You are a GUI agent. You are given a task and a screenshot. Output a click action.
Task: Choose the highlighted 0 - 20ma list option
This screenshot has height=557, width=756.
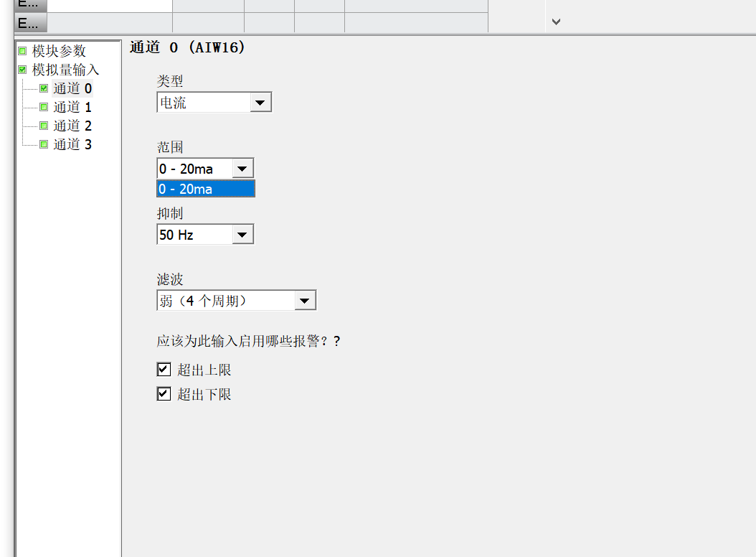point(205,189)
